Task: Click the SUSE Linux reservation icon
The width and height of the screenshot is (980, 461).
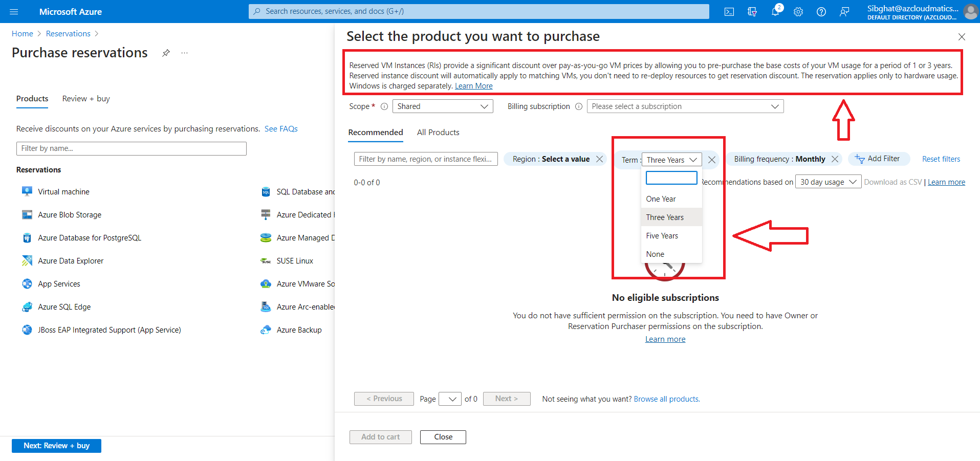Action: 266,260
